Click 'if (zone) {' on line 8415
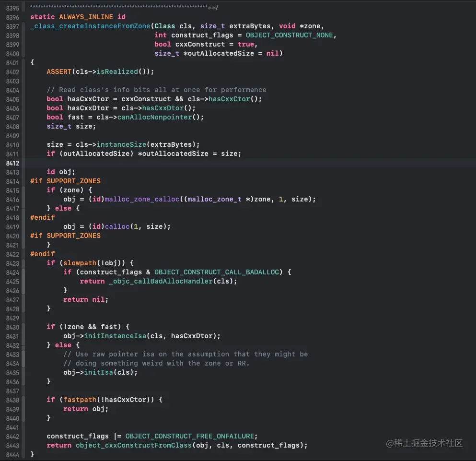The height and width of the screenshot is (461, 476). (x=69, y=190)
